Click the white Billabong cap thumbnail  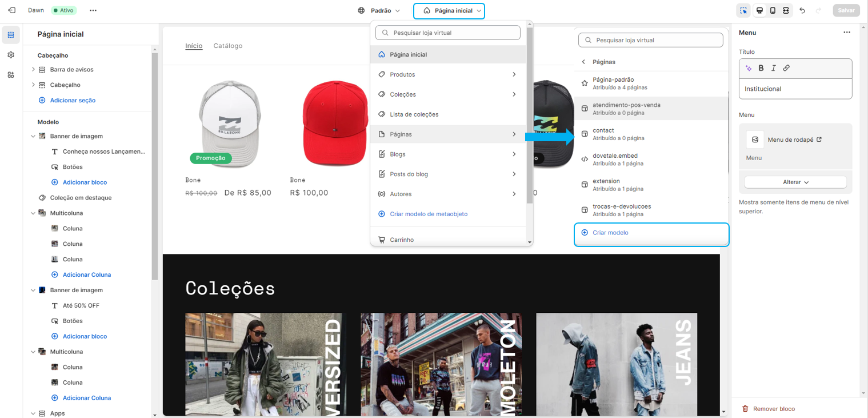click(230, 123)
